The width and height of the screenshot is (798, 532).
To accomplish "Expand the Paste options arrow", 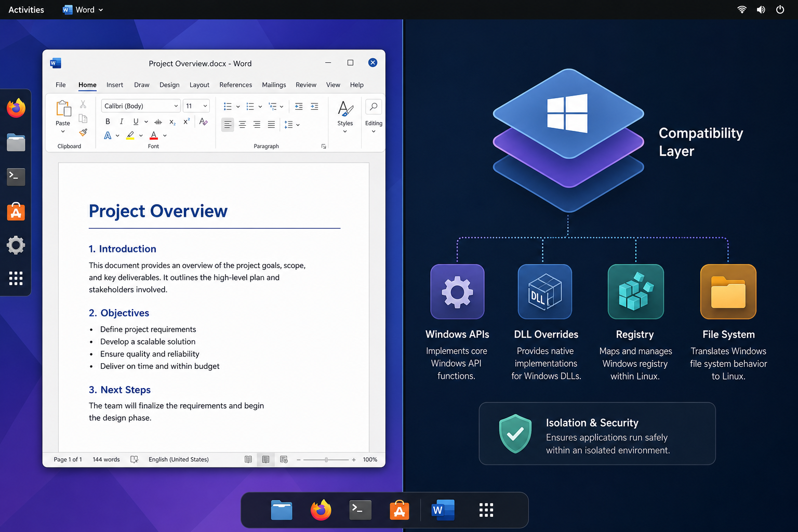I will click(x=63, y=131).
